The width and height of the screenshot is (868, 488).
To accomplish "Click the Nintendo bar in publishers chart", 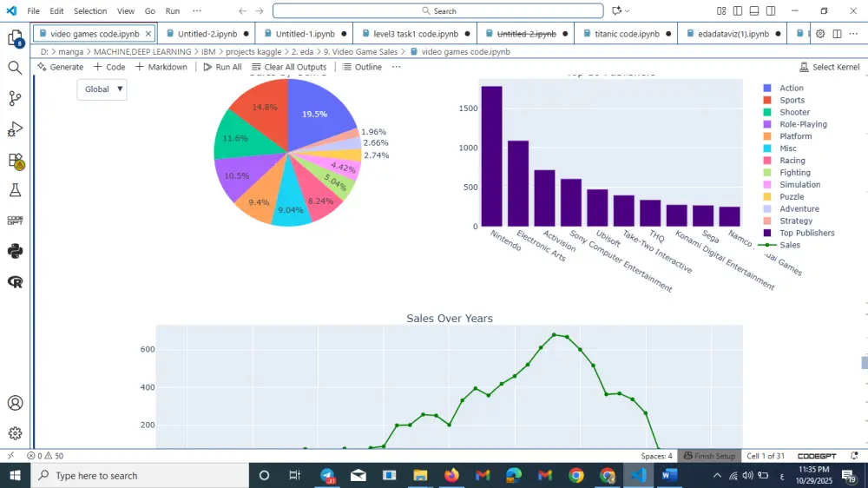I will [x=491, y=156].
